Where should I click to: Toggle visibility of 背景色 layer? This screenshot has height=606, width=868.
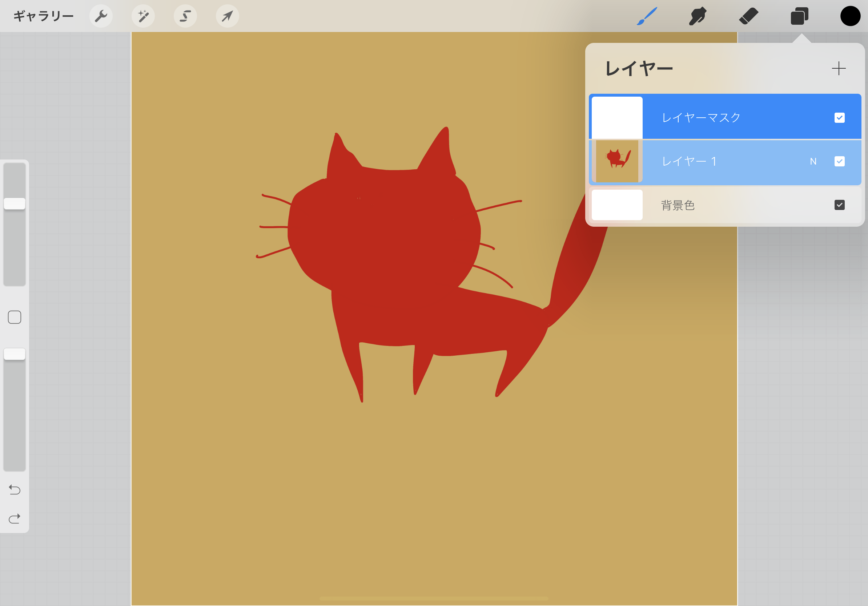pyautogui.click(x=839, y=205)
